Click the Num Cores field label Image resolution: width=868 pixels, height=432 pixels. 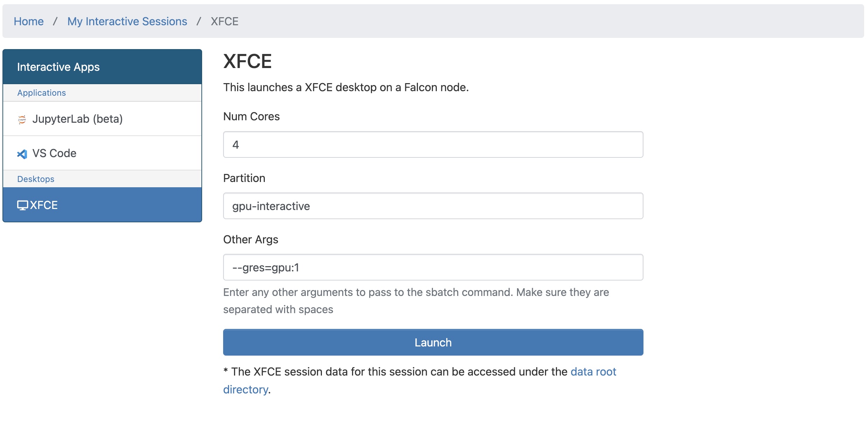pyautogui.click(x=251, y=116)
